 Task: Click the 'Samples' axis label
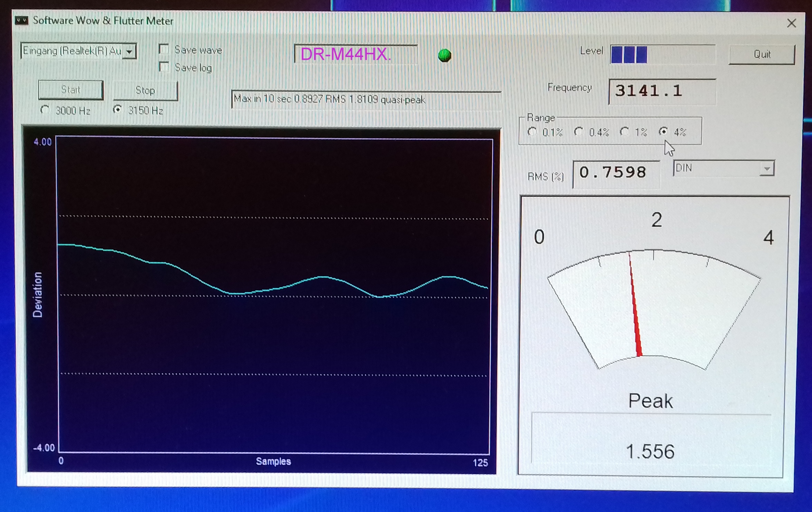[273, 461]
